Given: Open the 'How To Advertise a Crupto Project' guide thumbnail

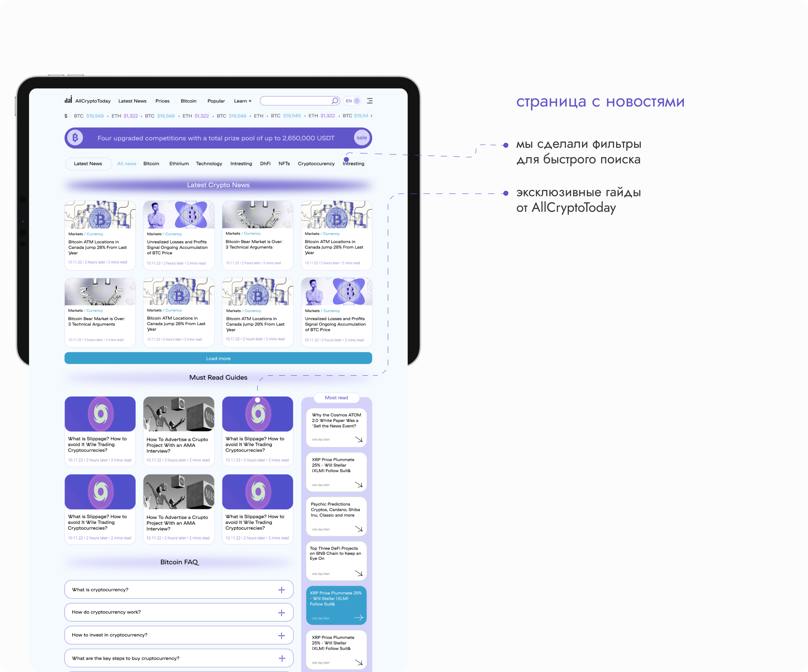Looking at the screenshot, I should [x=179, y=414].
